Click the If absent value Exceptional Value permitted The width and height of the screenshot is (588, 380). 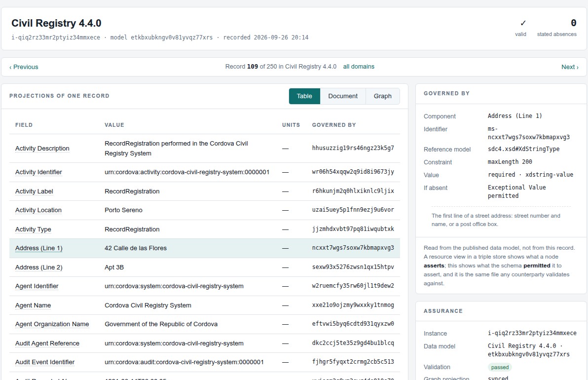516,191
